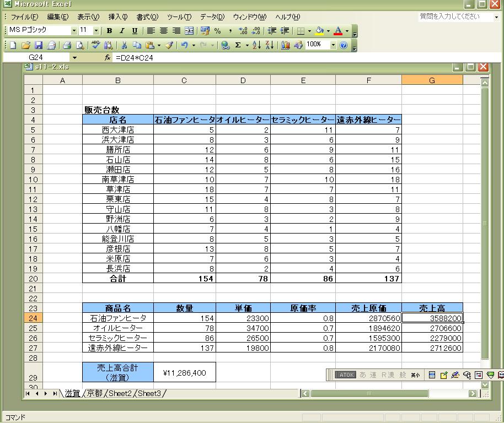Viewport: 504px width, 423px height.
Task: Apply yellow fill color
Action: (x=319, y=31)
